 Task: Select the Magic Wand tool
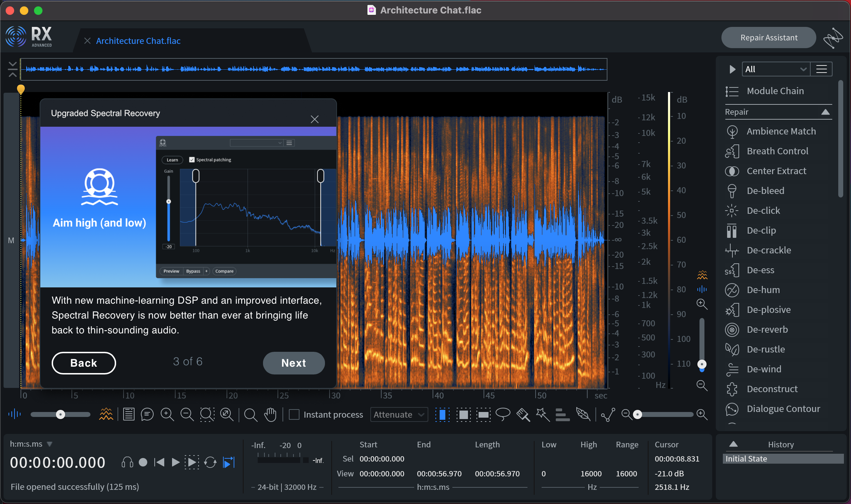[x=542, y=414]
